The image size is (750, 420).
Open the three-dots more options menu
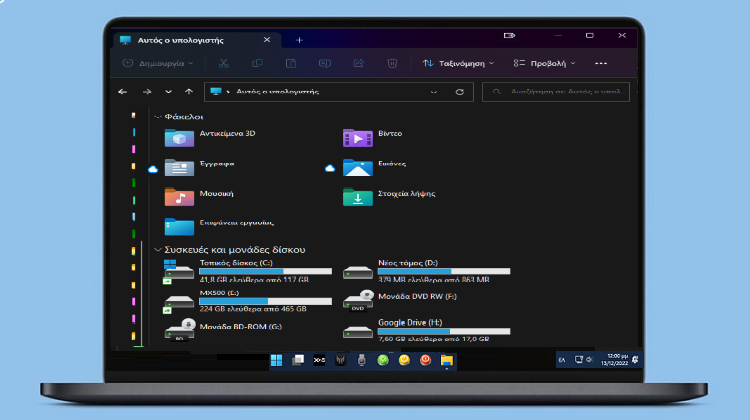(x=601, y=63)
